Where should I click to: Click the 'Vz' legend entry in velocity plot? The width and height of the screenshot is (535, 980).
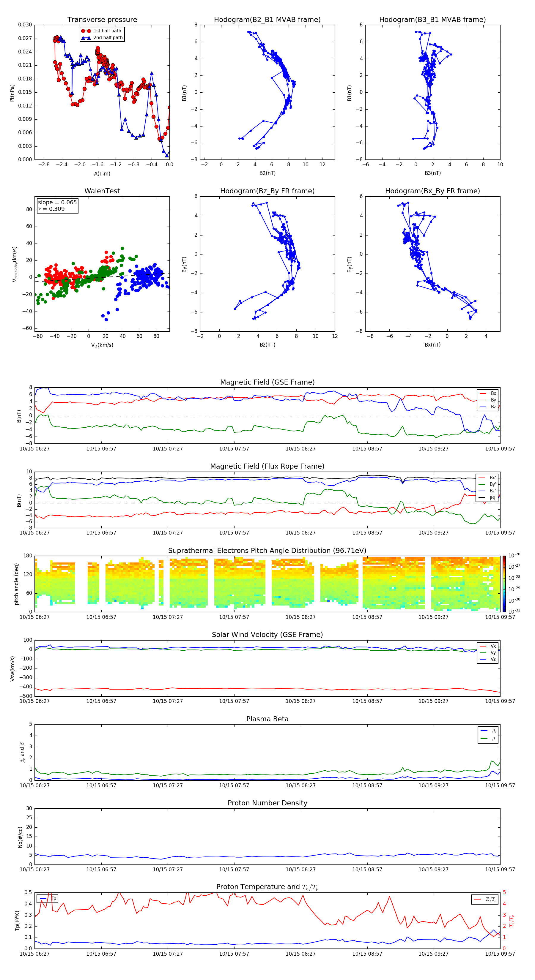pos(488,659)
